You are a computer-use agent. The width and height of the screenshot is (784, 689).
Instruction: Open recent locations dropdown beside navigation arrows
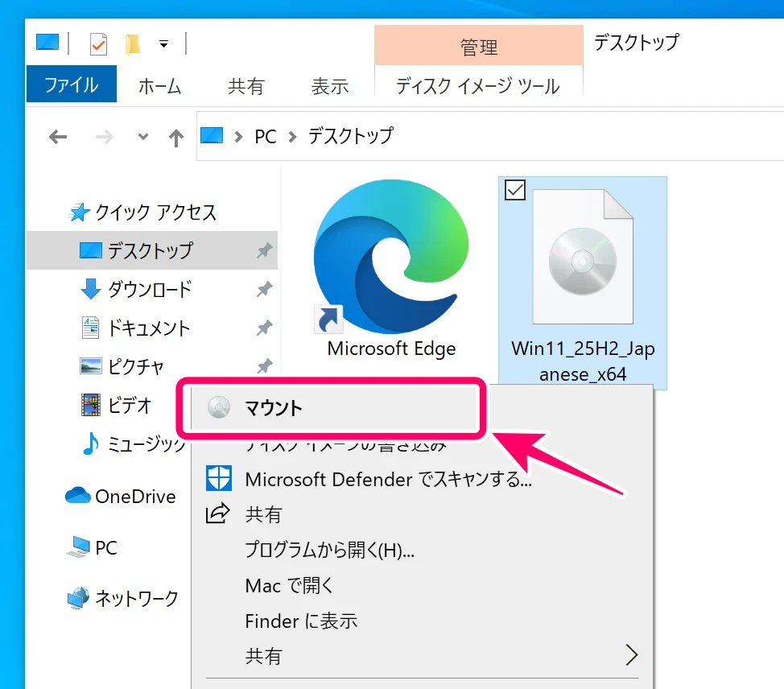click(142, 137)
